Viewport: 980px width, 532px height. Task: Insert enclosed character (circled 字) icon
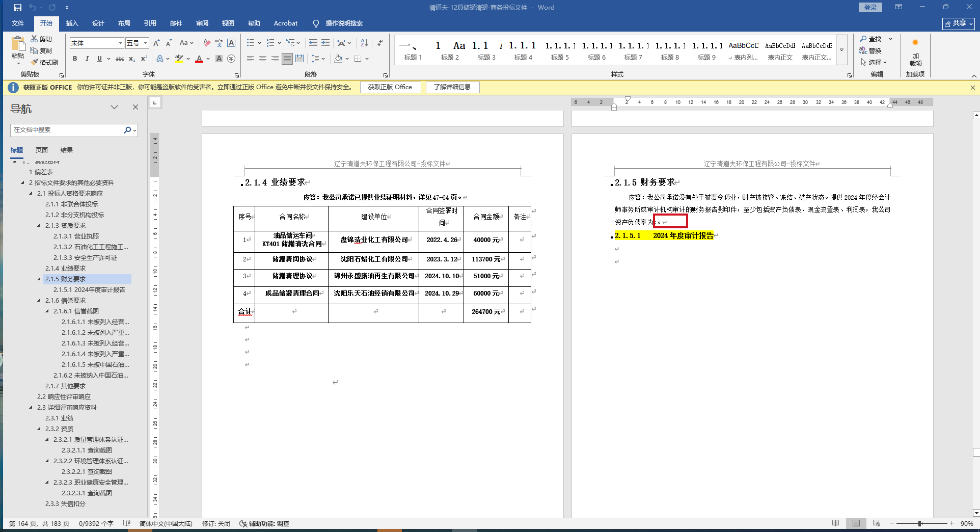coord(231,59)
